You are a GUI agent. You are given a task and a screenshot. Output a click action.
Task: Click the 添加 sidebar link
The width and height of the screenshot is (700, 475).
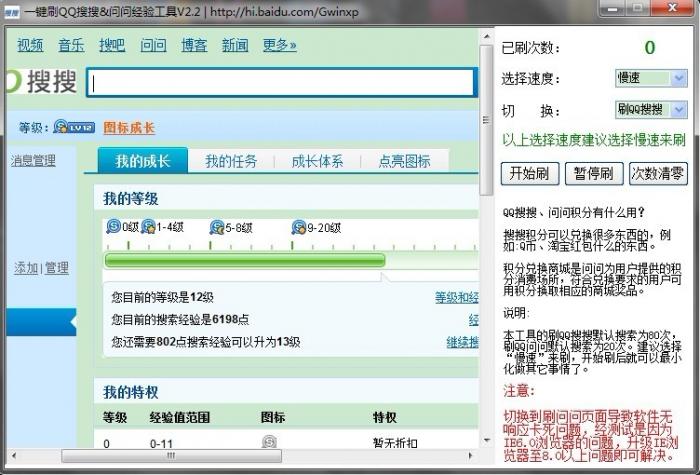(x=25, y=268)
